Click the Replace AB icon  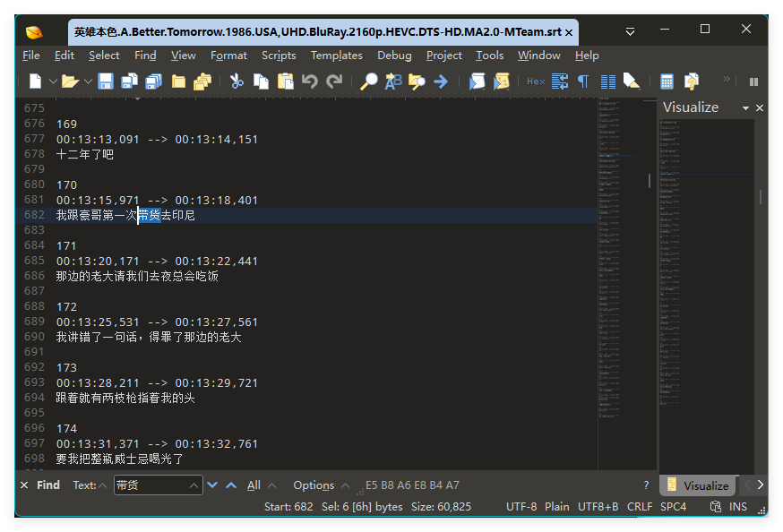(393, 82)
